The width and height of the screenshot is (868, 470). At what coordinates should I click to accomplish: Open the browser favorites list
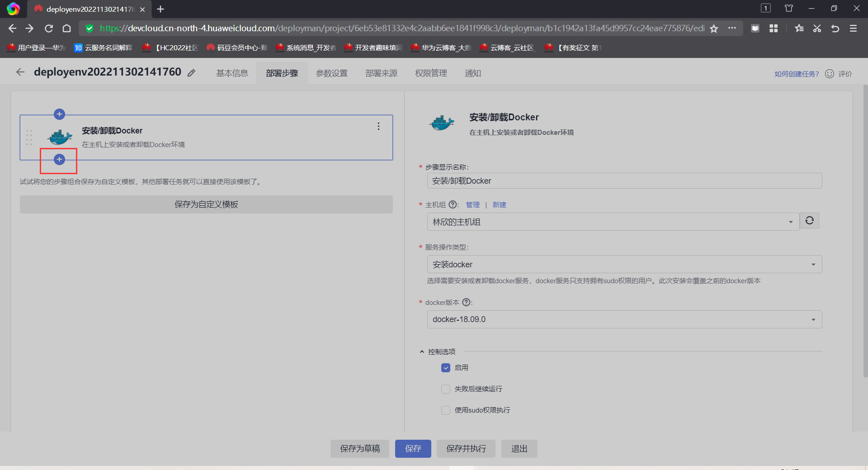tap(799, 28)
